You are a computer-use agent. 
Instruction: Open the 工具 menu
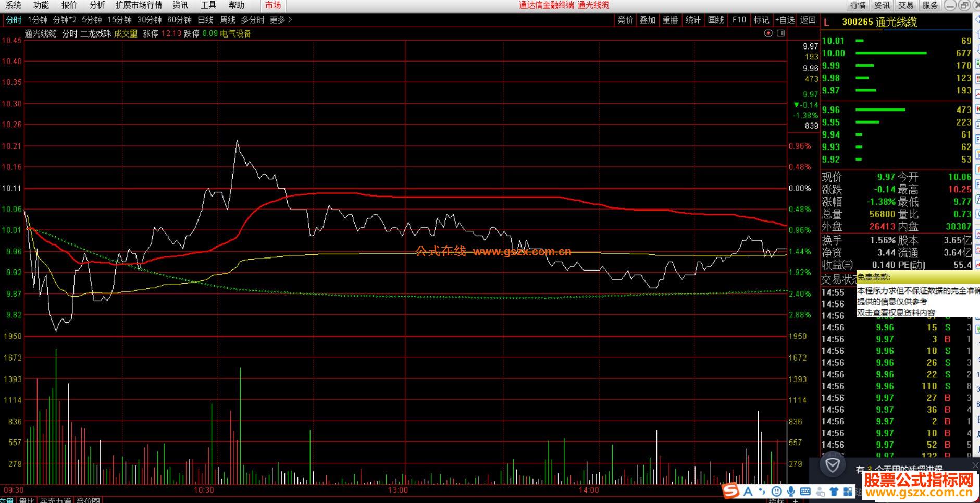[208, 5]
